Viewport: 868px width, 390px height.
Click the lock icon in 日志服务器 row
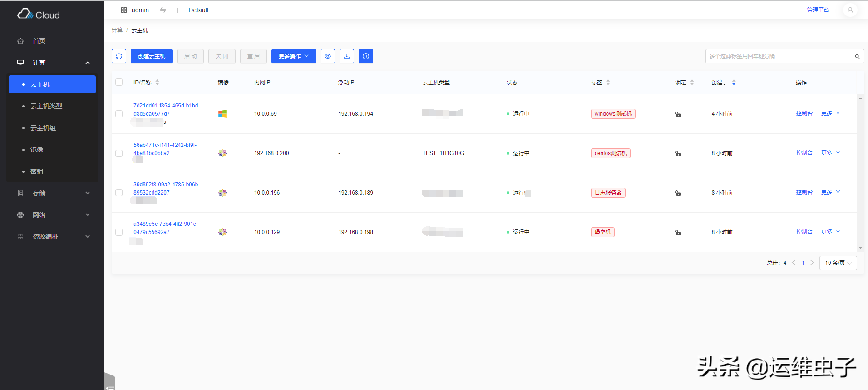(678, 193)
